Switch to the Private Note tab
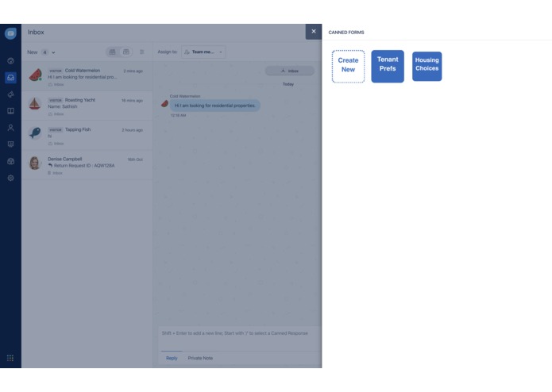 pos(200,358)
